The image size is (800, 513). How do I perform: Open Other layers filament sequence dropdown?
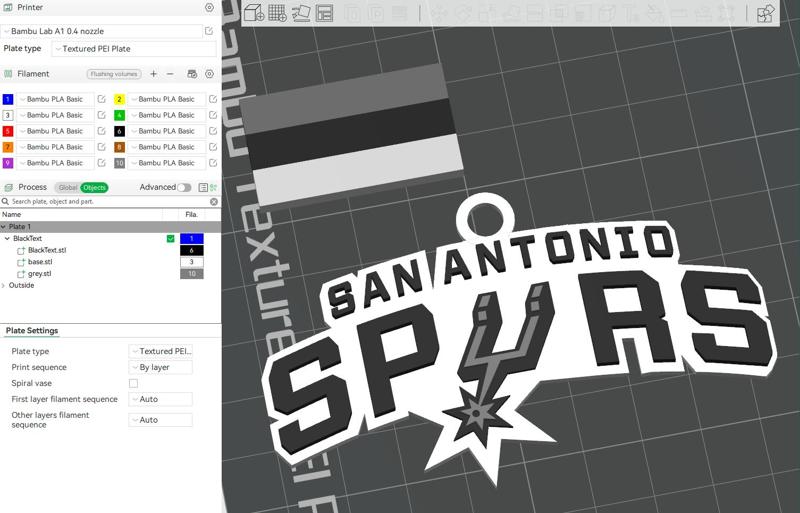[161, 420]
